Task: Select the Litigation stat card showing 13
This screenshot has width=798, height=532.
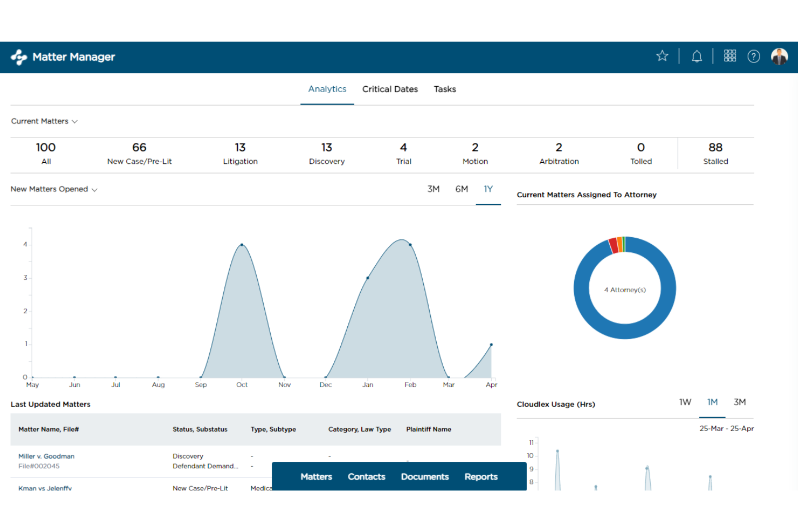Action: tap(240, 153)
